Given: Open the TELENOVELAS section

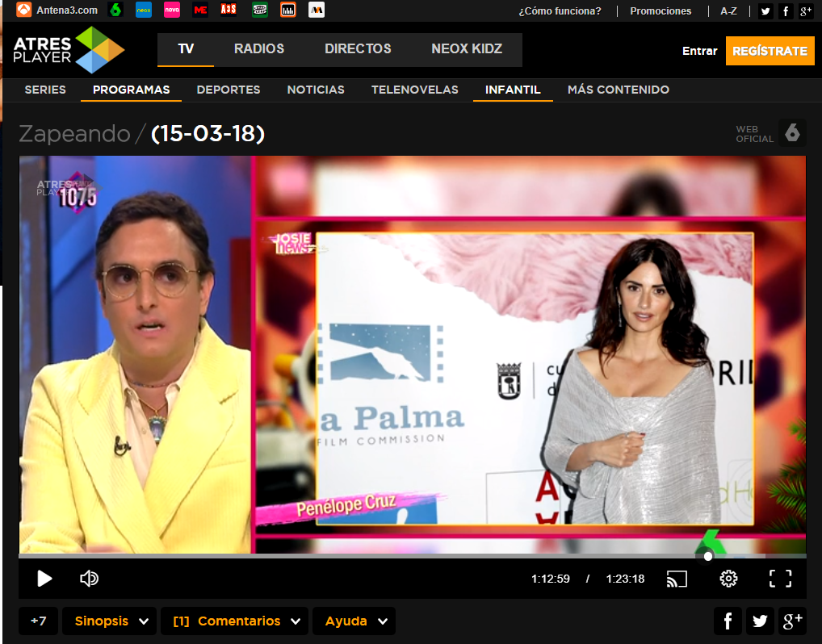Looking at the screenshot, I should (x=415, y=90).
